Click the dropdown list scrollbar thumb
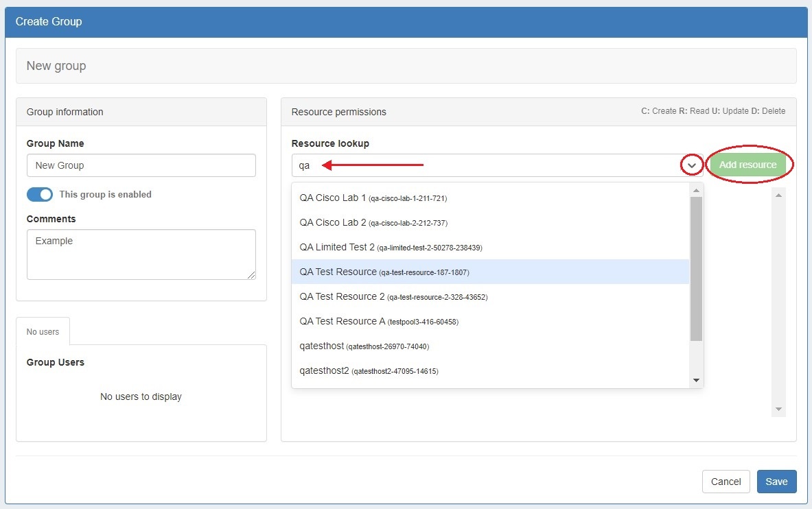 click(x=696, y=268)
